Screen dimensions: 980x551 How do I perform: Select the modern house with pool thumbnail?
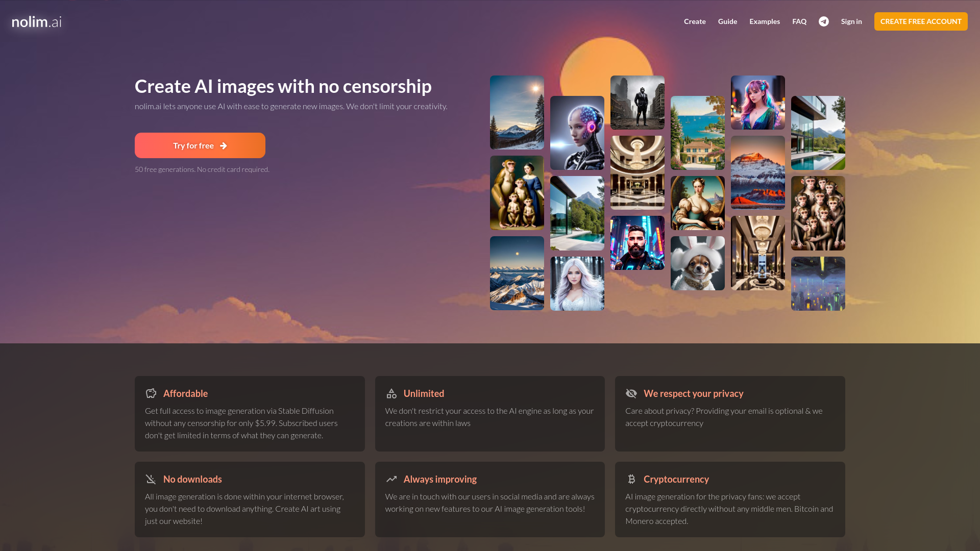click(577, 213)
